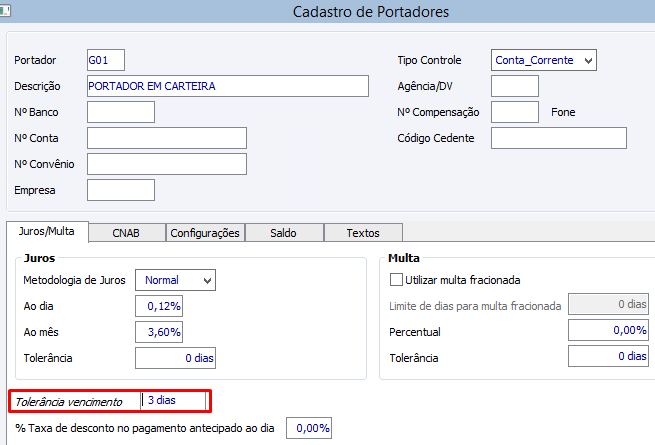Click the Agência/DV field
The image size is (655, 445).
click(x=515, y=86)
